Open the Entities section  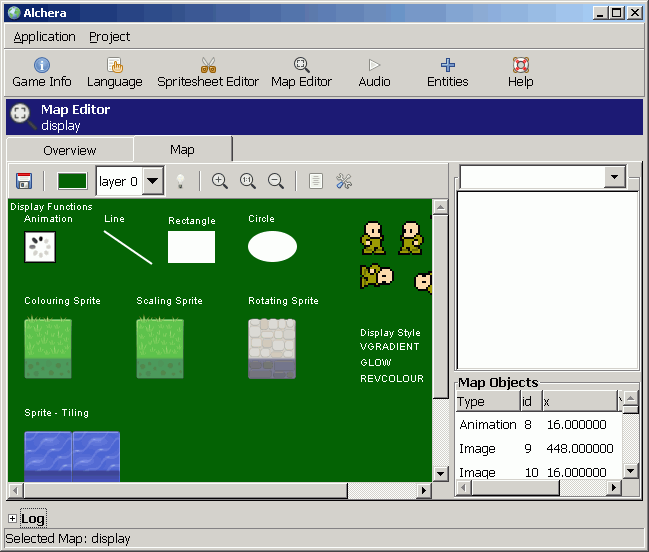[447, 73]
